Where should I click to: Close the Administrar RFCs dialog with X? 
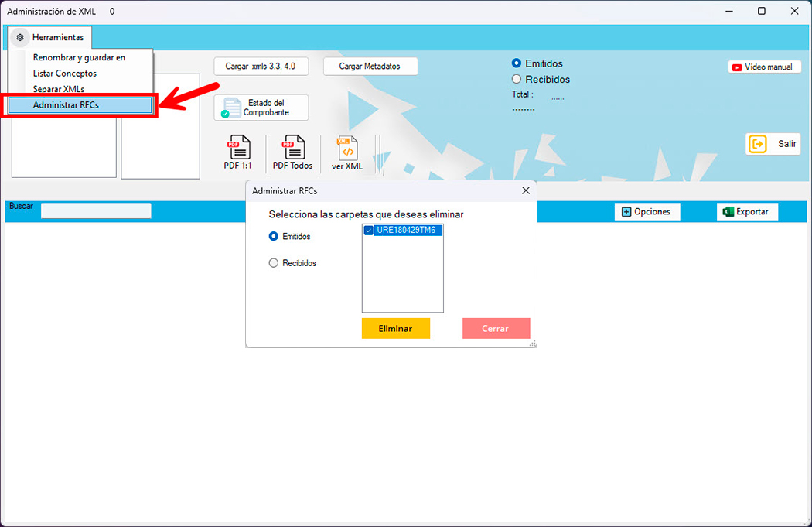click(526, 190)
